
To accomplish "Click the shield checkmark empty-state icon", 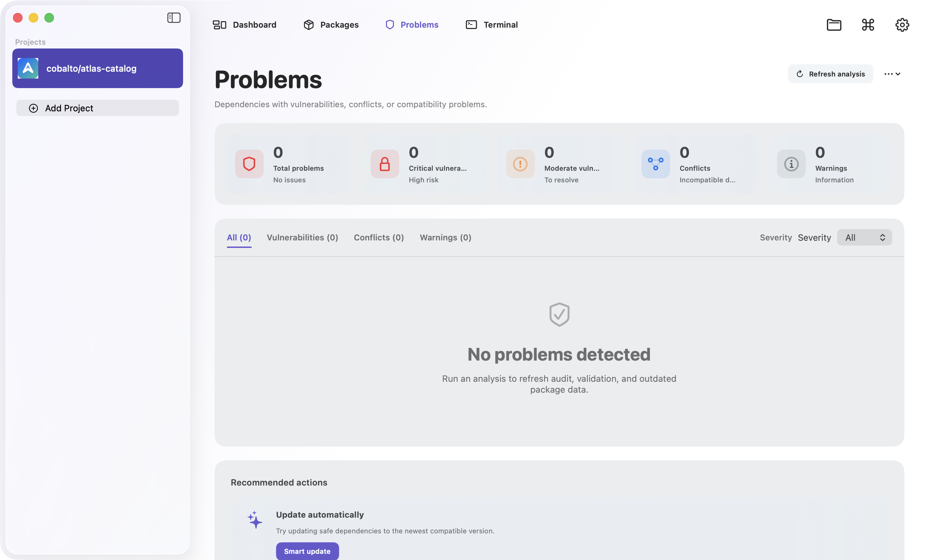I will point(559,314).
